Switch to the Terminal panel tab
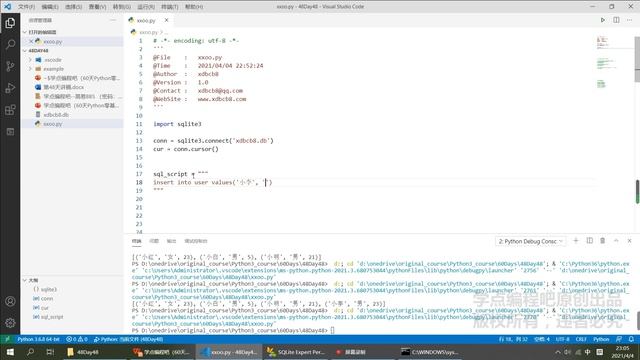 click(136, 241)
